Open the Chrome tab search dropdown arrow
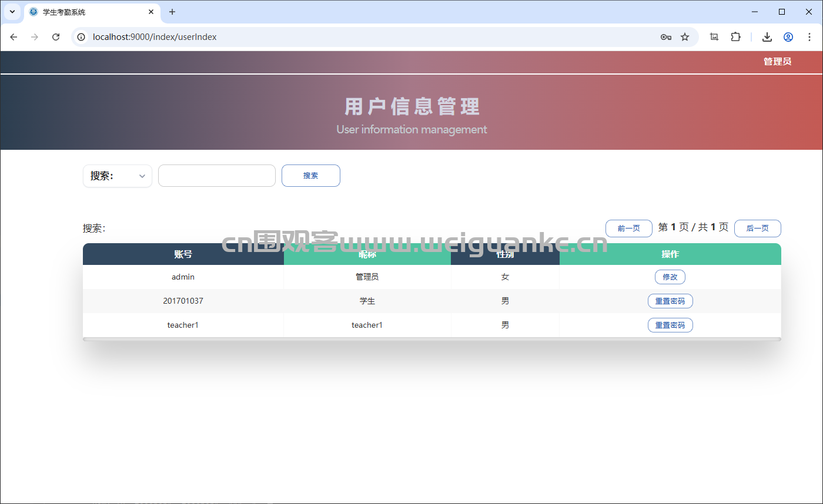Viewport: 823px width, 504px height. (12, 12)
